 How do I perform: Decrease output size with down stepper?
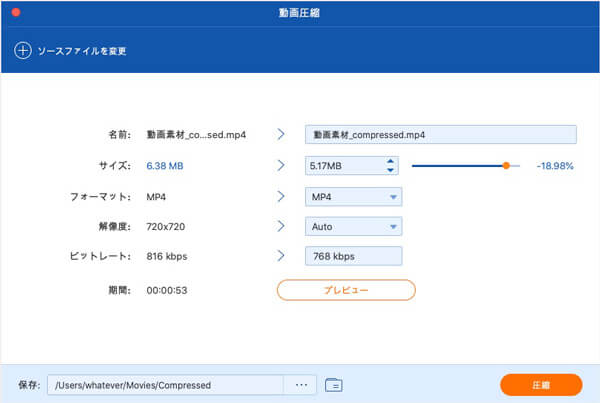(x=391, y=170)
